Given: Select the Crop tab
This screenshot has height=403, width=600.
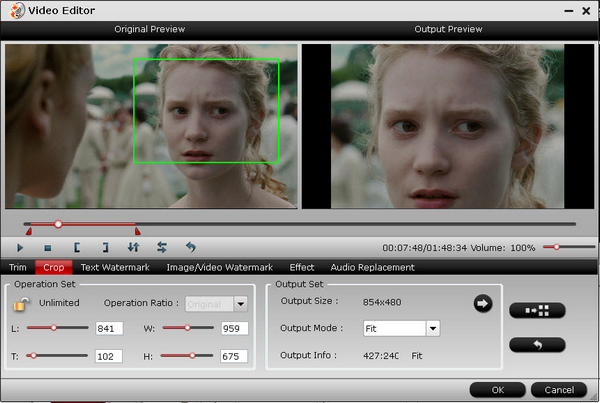Looking at the screenshot, I should [54, 267].
